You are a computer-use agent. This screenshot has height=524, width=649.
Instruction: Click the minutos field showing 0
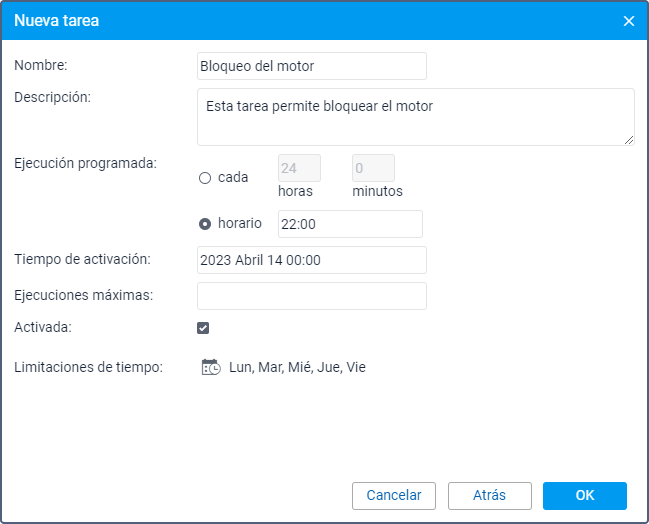coord(373,168)
